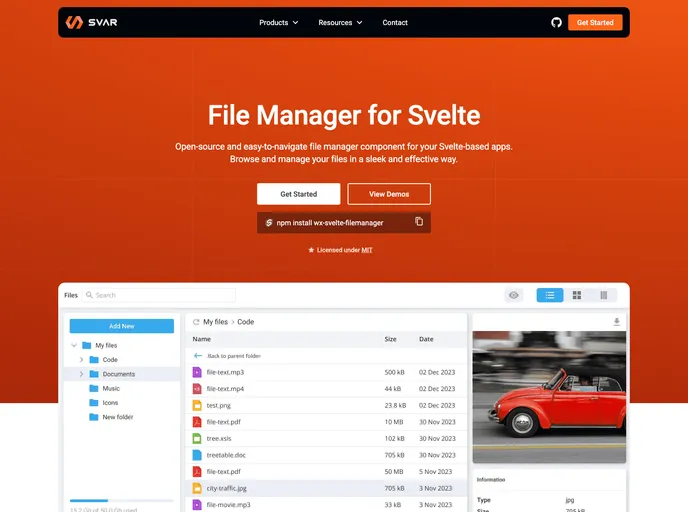Collapse the My files tree node
Image resolution: width=688 pixels, height=512 pixels.
74,345
